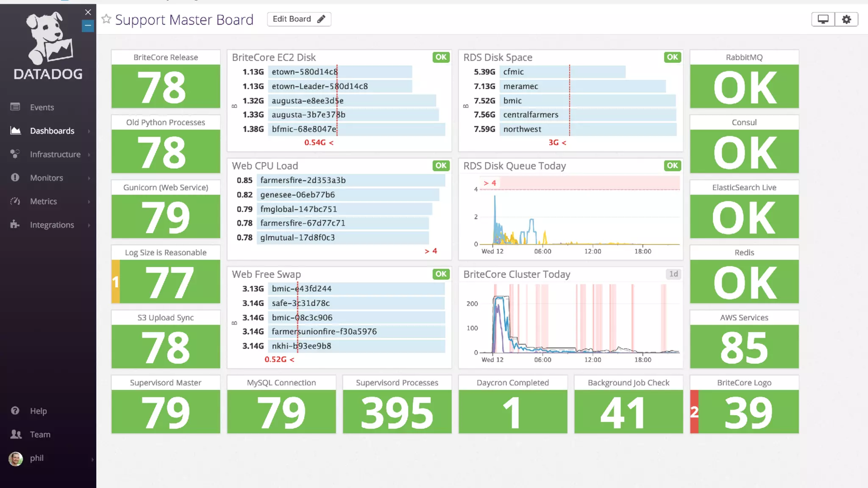Expand the Integrations submenu arrow
868x488 pixels.
[x=89, y=225]
